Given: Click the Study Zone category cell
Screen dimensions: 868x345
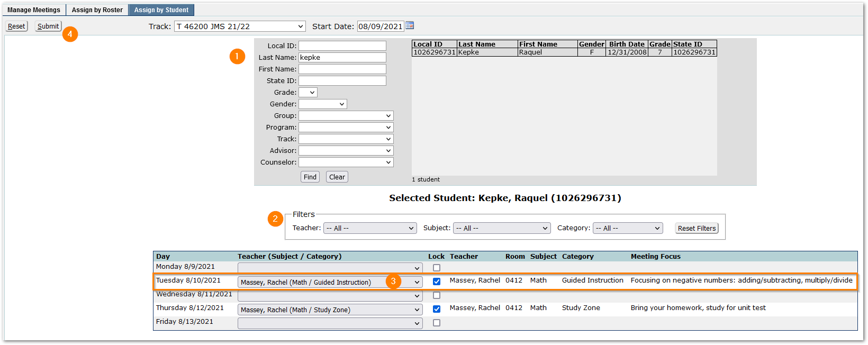Looking at the screenshot, I should [x=581, y=308].
